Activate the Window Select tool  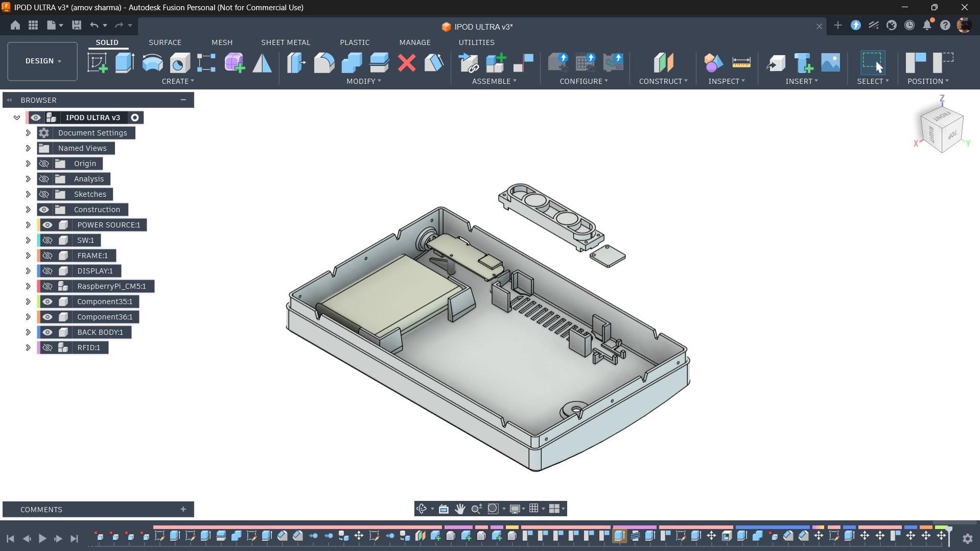point(873,62)
